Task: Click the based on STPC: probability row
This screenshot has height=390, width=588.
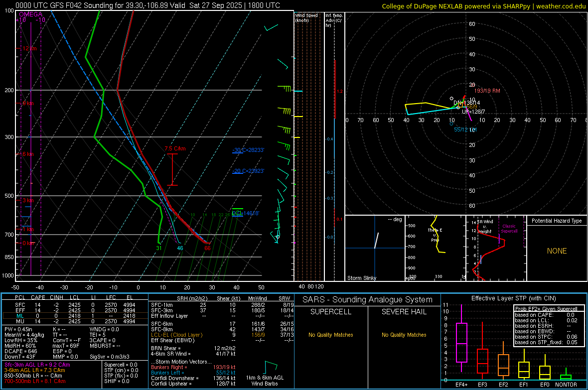Action: tap(546, 337)
